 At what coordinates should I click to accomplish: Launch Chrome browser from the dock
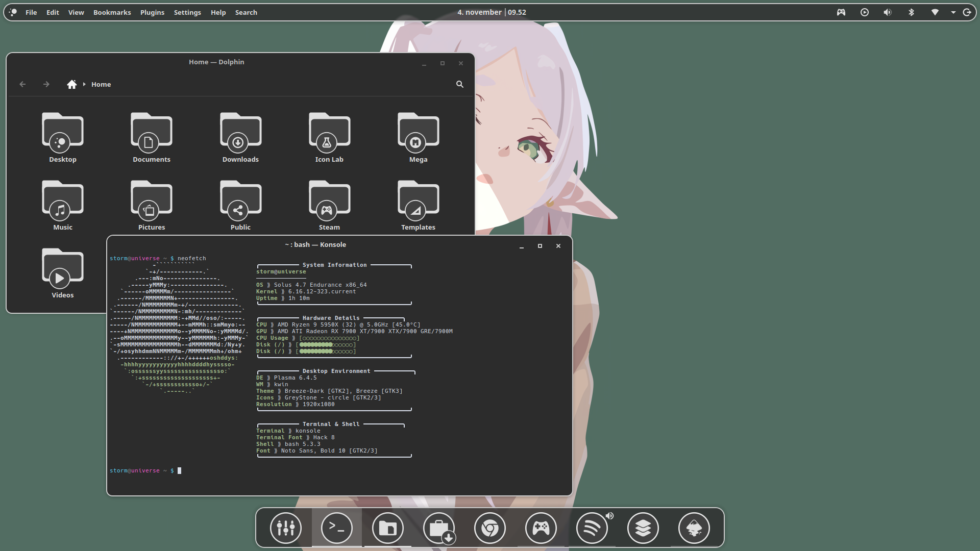490,528
